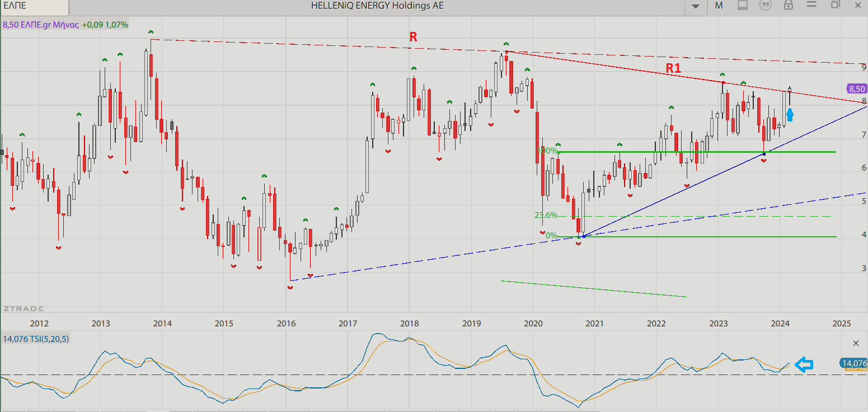Open the quotes speech-bubble icon
The width and height of the screenshot is (868, 412).
click(x=765, y=6)
